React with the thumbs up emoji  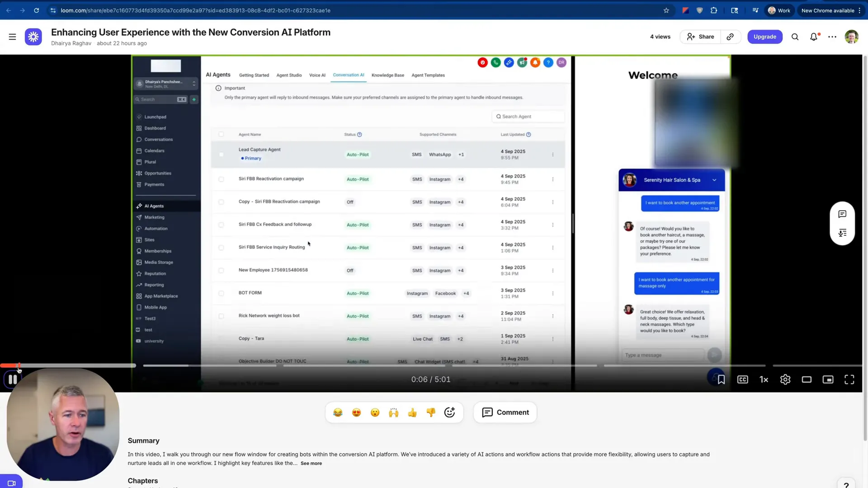pos(412,413)
